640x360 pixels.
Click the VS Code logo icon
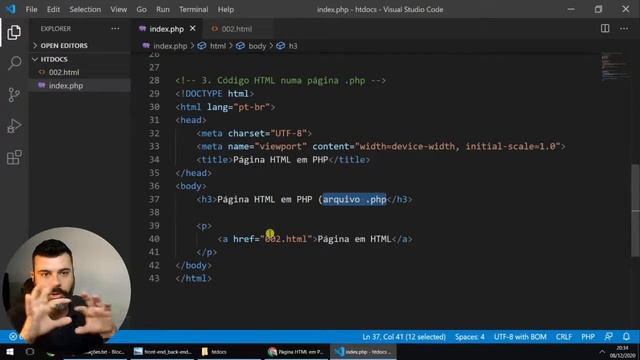point(10,9)
